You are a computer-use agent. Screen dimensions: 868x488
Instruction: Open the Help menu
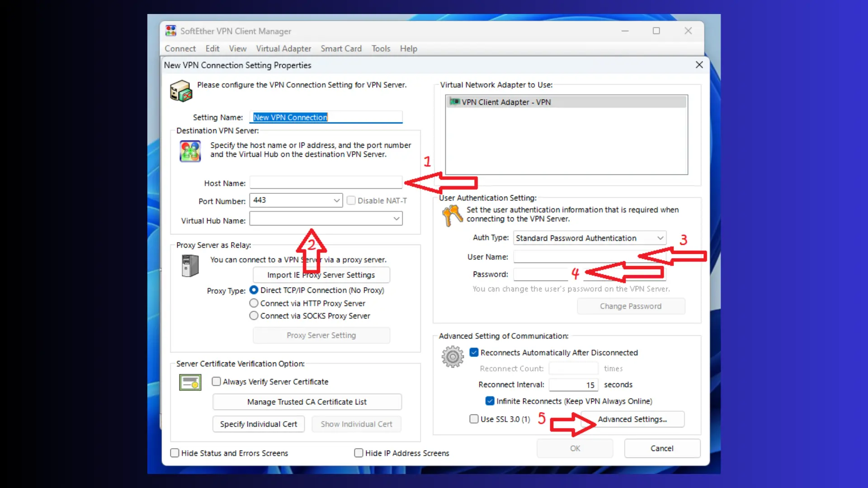coord(409,48)
